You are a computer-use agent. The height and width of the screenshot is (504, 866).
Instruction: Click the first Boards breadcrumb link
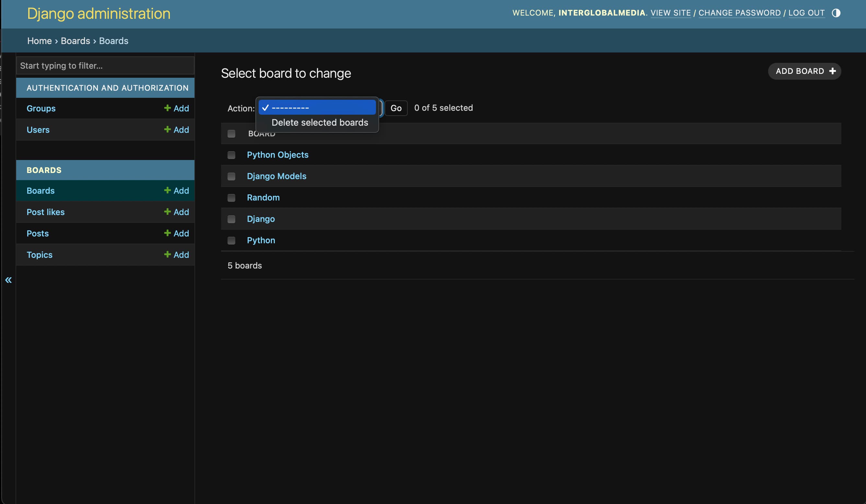click(75, 40)
